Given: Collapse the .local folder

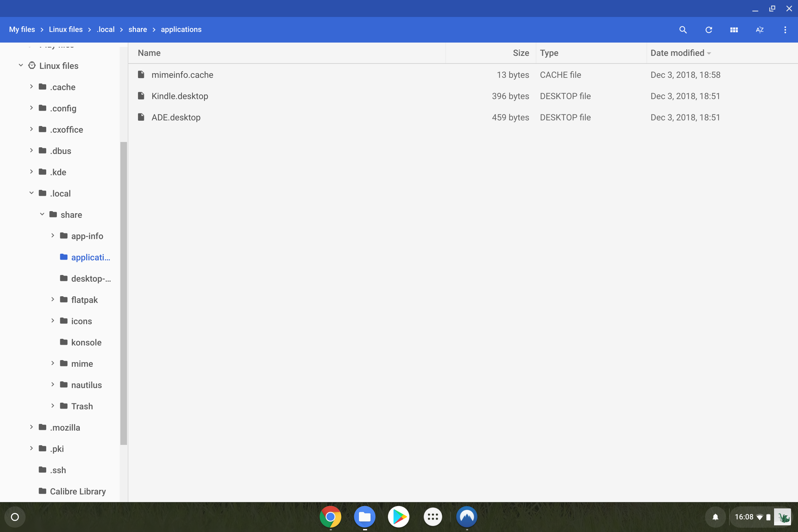Looking at the screenshot, I should point(32,193).
